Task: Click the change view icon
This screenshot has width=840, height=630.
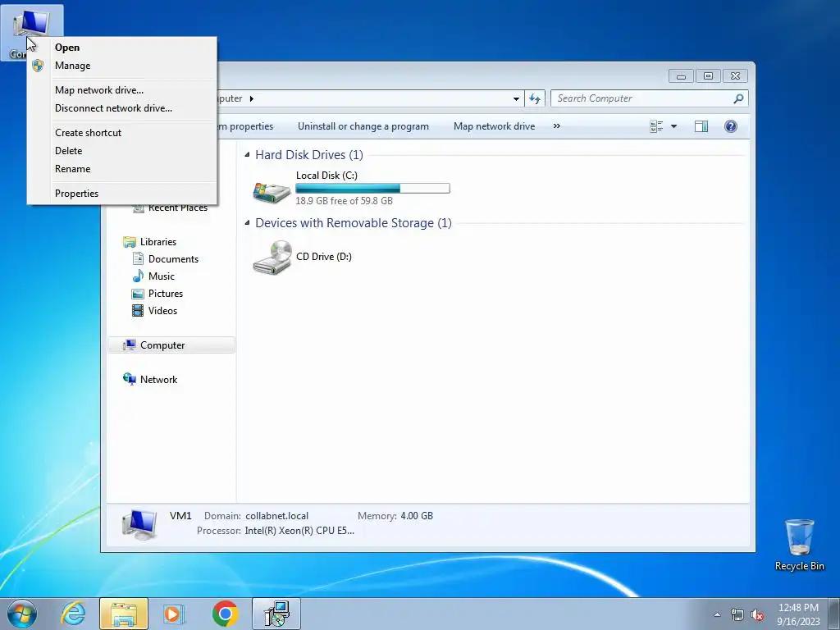Action: click(x=656, y=126)
